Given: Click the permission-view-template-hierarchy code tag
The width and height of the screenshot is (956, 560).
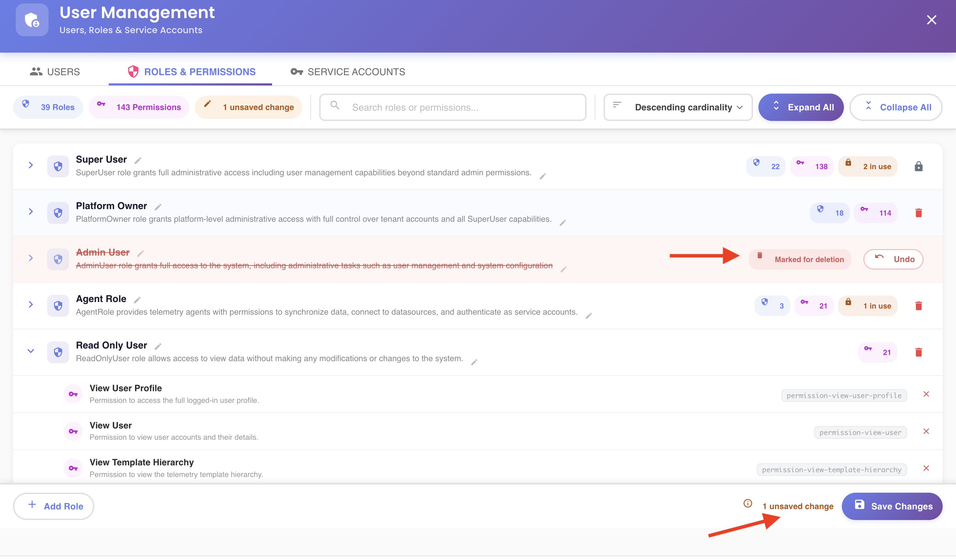Looking at the screenshot, I should click(832, 470).
